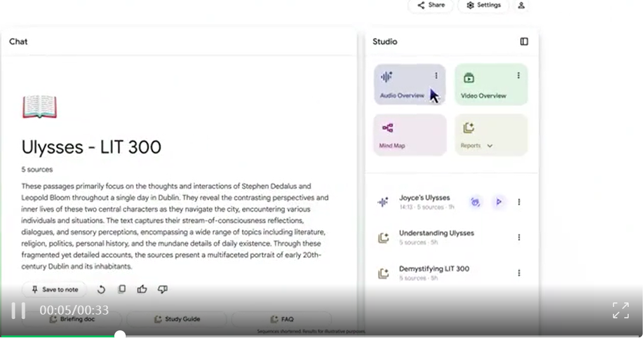This screenshot has width=644, height=338.
Task: Click the Briefing doc suggestion chip
Action: point(72,319)
